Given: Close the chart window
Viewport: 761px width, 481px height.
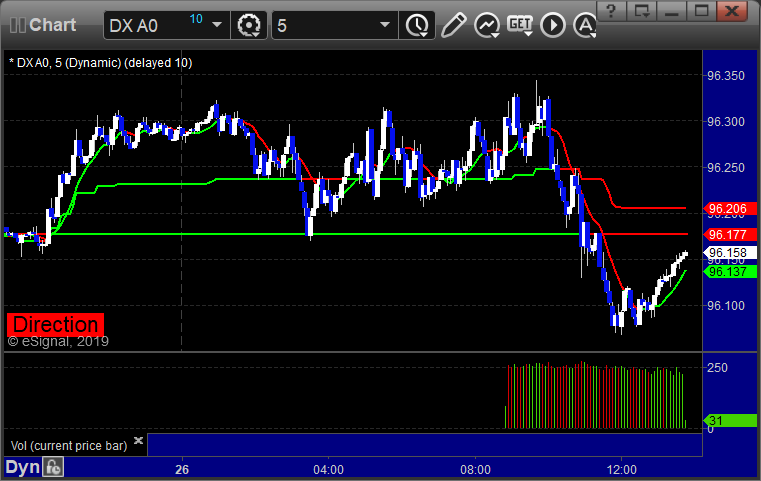Looking at the screenshot, I should [x=732, y=11].
